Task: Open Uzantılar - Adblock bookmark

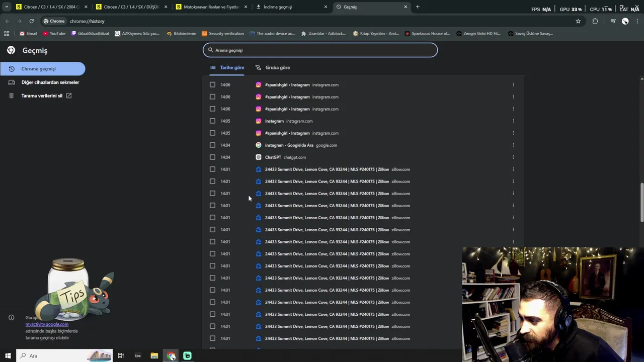Action: click(x=324, y=34)
